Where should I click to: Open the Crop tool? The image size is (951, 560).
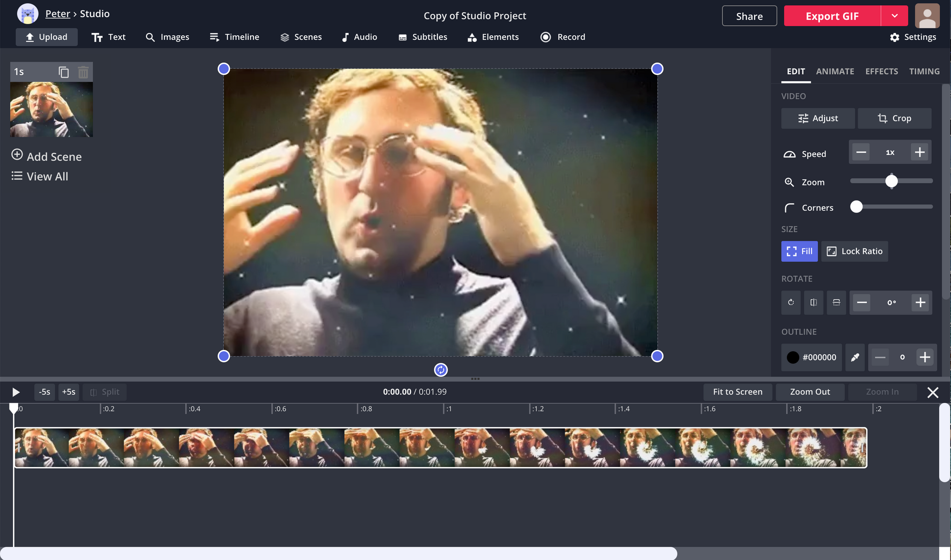point(894,118)
